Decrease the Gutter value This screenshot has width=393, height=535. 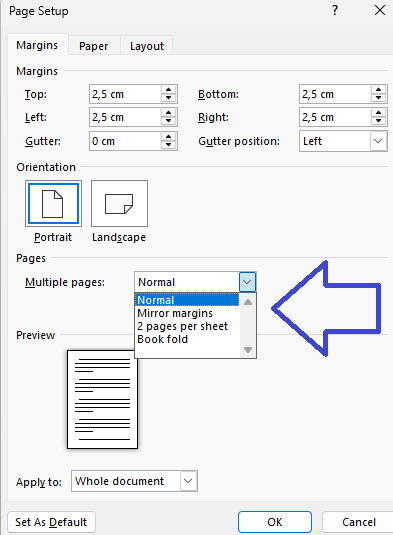169,145
